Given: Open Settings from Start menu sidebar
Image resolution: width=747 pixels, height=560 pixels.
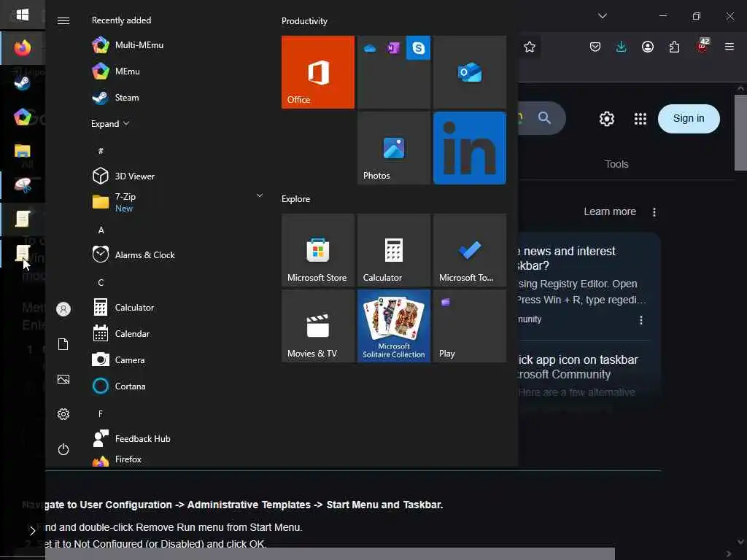Looking at the screenshot, I should pyautogui.click(x=63, y=414).
